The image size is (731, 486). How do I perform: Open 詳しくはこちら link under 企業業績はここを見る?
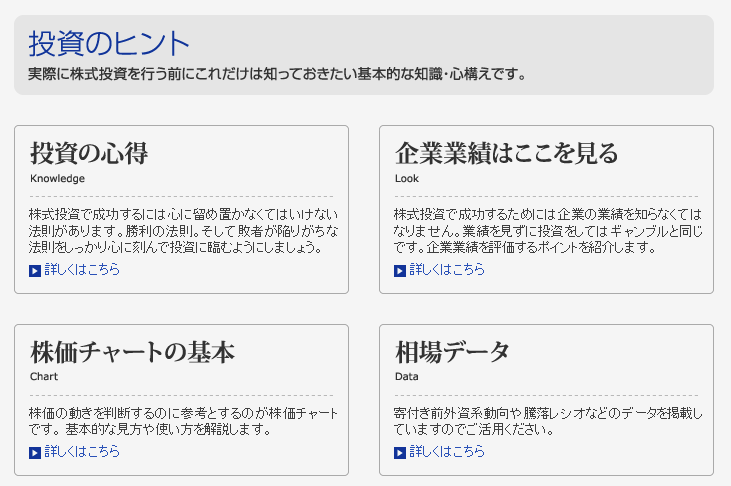[447, 270]
